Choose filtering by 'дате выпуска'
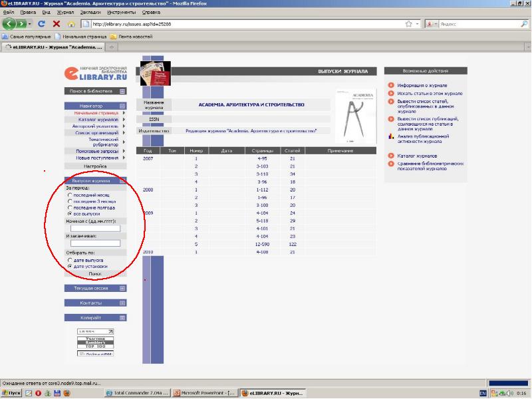 pos(70,260)
